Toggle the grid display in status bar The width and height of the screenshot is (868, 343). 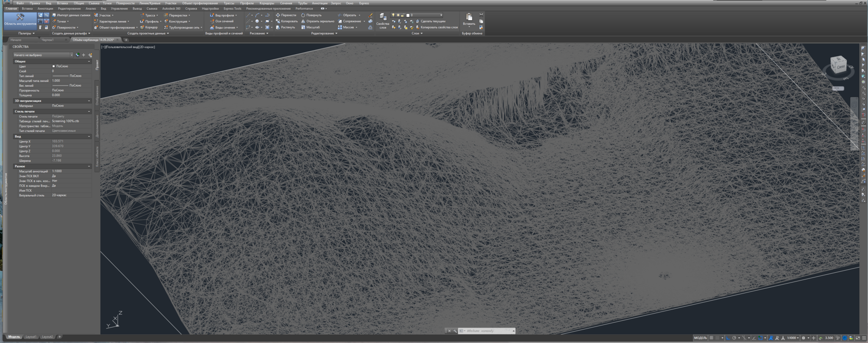point(711,338)
